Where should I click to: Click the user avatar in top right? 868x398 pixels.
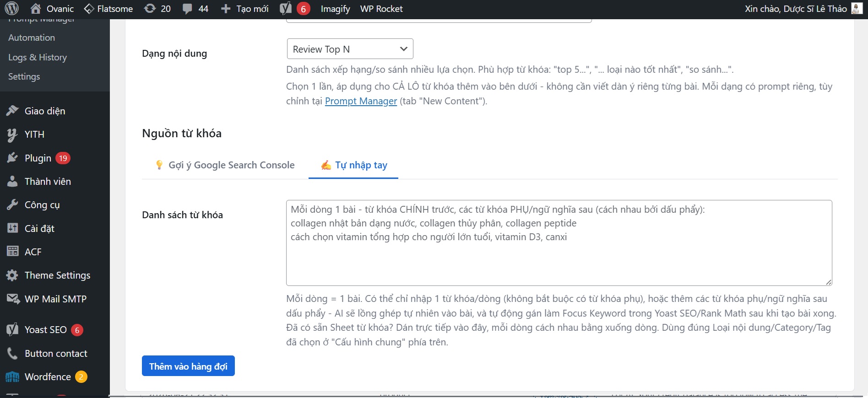click(x=857, y=9)
